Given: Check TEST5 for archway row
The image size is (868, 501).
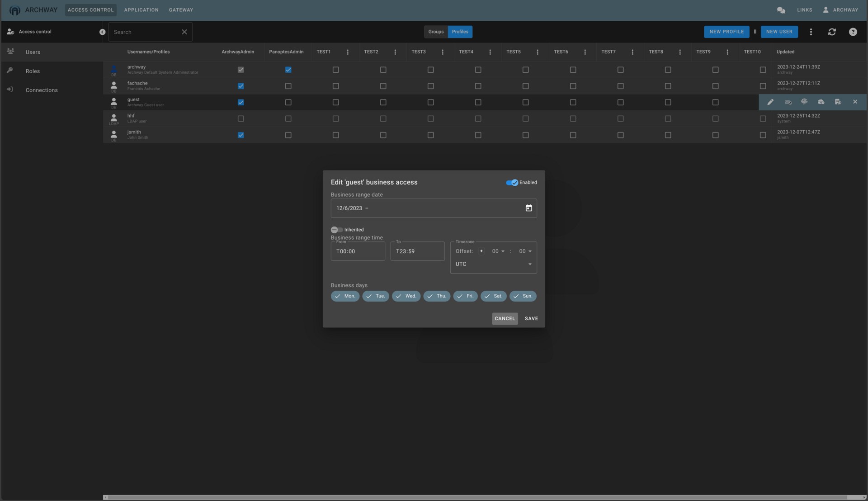Looking at the screenshot, I should [x=525, y=70].
